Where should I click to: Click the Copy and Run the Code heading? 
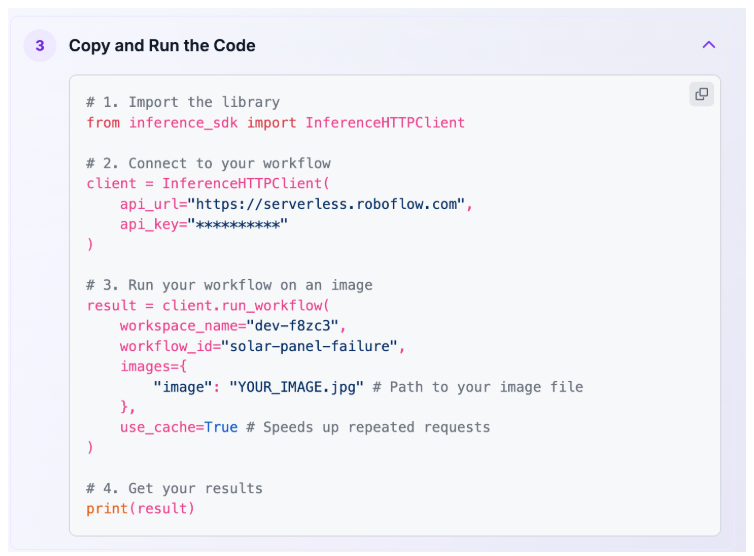point(162,46)
